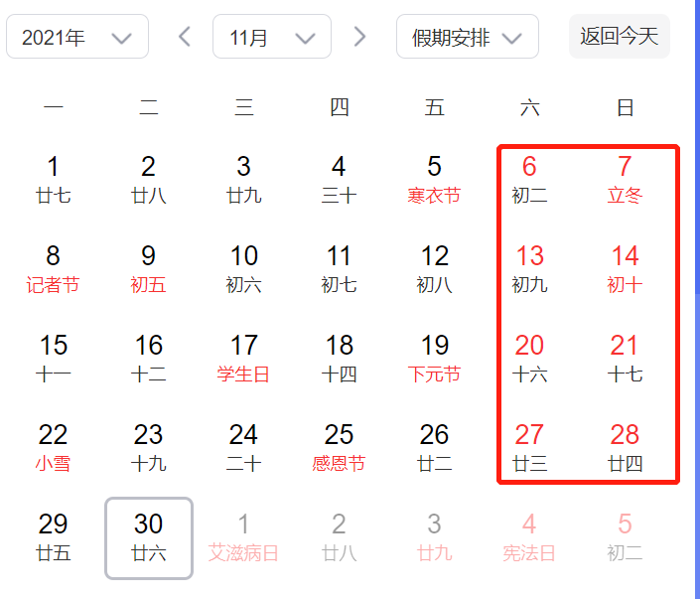Choose Saturday November 13
The width and height of the screenshot is (700, 599).
pos(530,268)
